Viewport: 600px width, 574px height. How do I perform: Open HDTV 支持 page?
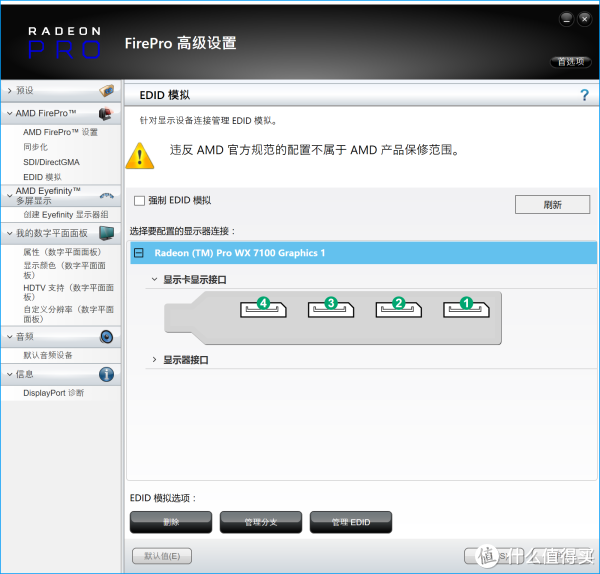pyautogui.click(x=68, y=292)
